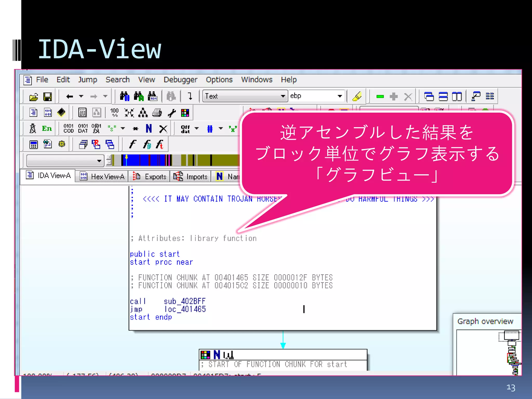
Task: Open the Options menu
Action: [219, 79]
